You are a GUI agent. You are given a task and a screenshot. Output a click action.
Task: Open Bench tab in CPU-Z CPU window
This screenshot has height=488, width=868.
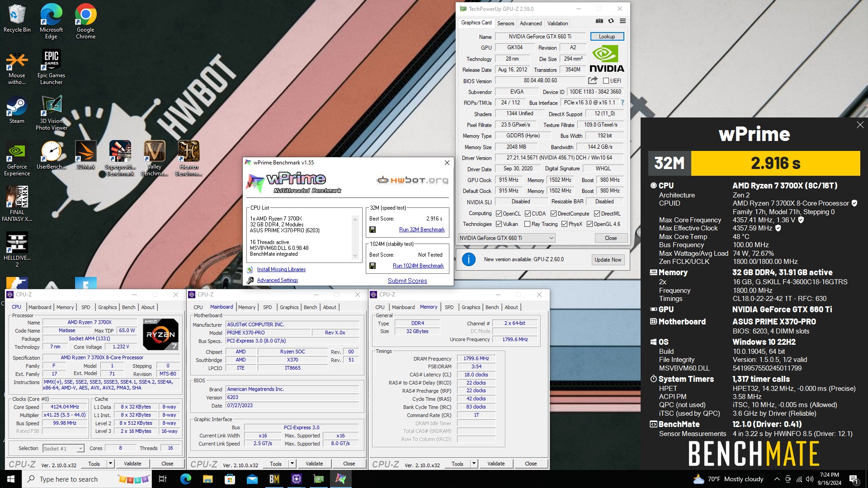pos(128,307)
